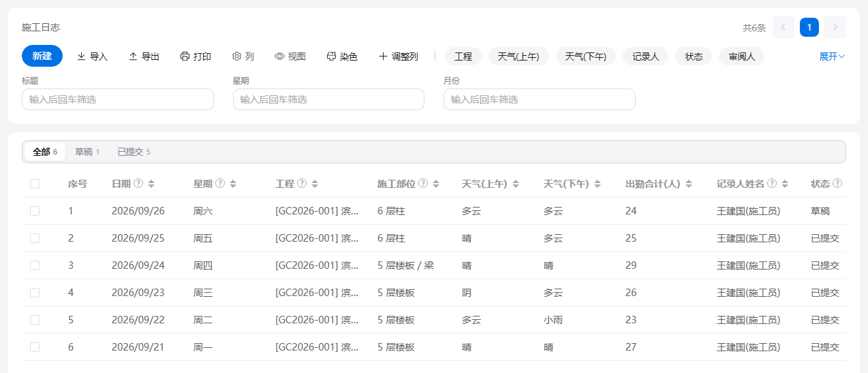Check the row for 2026/09/21
Image resolution: width=868 pixels, height=373 pixels.
click(35, 347)
